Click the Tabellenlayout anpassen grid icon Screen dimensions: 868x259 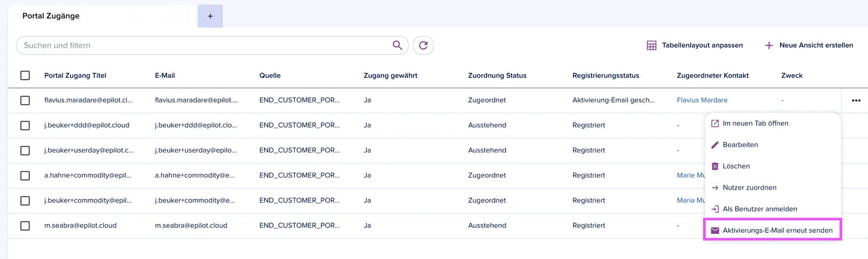coord(652,46)
